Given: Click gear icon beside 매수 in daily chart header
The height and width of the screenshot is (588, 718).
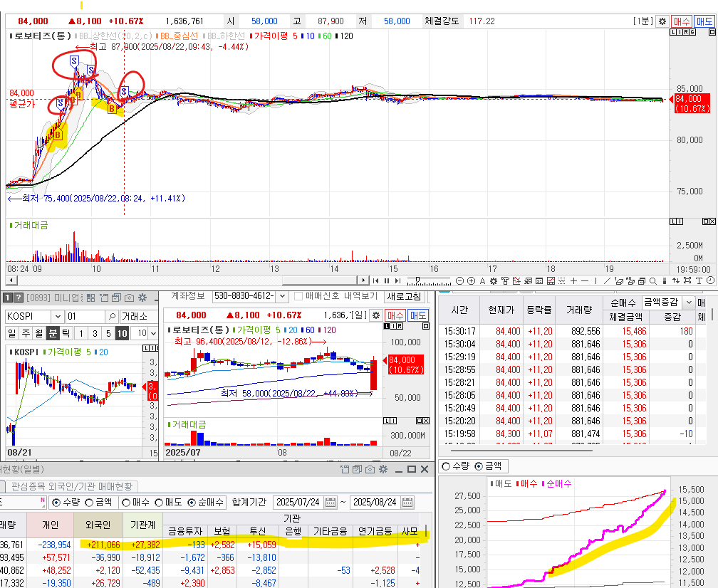Looking at the screenshot, I should click(x=376, y=315).
